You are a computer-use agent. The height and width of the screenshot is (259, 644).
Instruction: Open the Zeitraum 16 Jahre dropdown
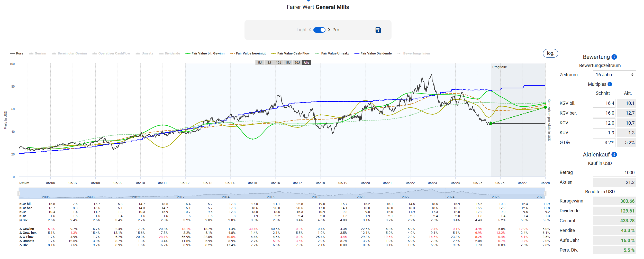pos(614,75)
